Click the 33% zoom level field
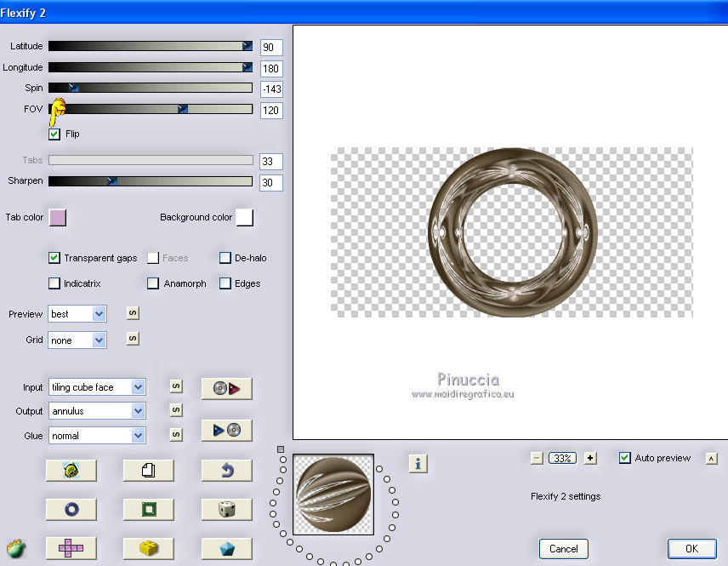The image size is (728, 566). pos(563,458)
